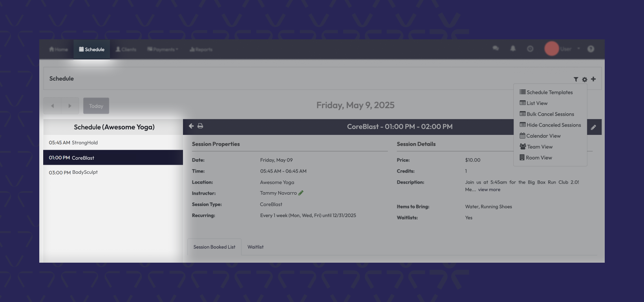This screenshot has height=302, width=644.
Task: Click the print session icon
Action: click(200, 126)
